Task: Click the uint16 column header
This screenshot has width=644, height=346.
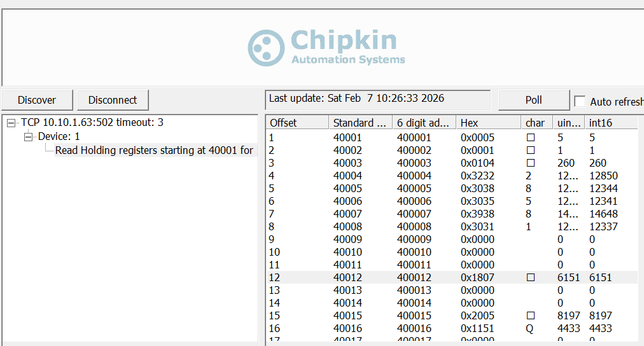Action: click(x=569, y=123)
